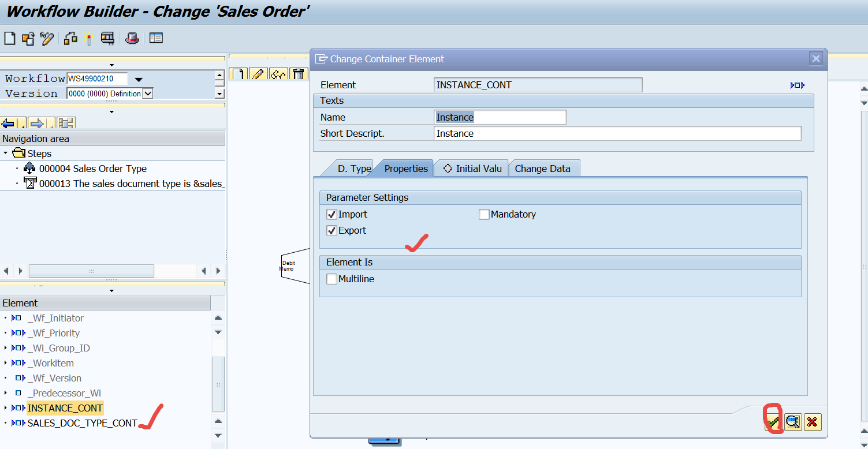Uncheck the Export checkbox
868x449 pixels.
point(331,230)
